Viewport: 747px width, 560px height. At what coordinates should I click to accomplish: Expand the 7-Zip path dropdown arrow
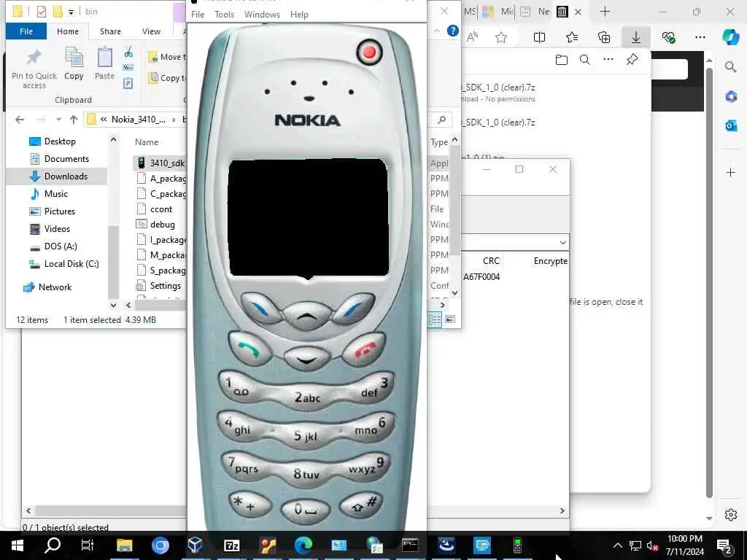(562, 242)
